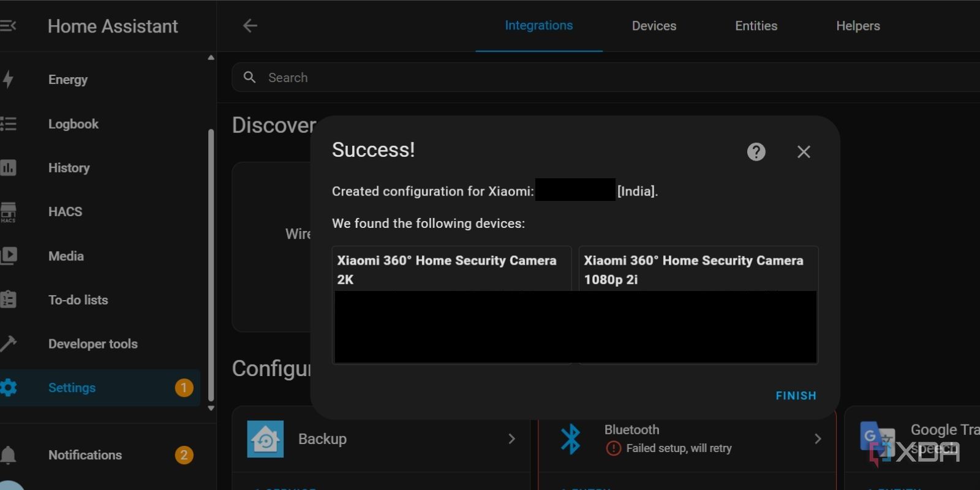Expand the Bluetooth integration chevron
Image resolution: width=980 pixels, height=490 pixels.
[x=818, y=439]
